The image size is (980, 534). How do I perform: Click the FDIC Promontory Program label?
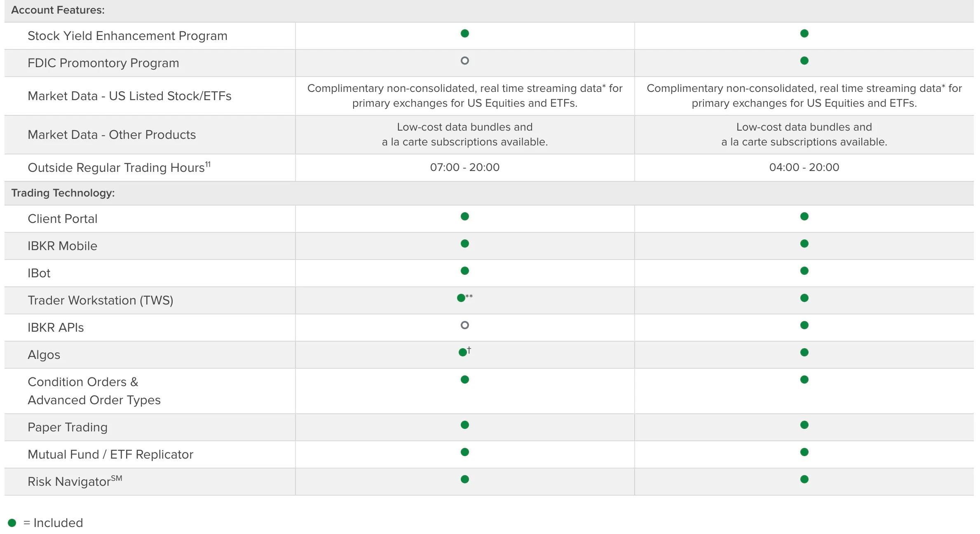103,63
